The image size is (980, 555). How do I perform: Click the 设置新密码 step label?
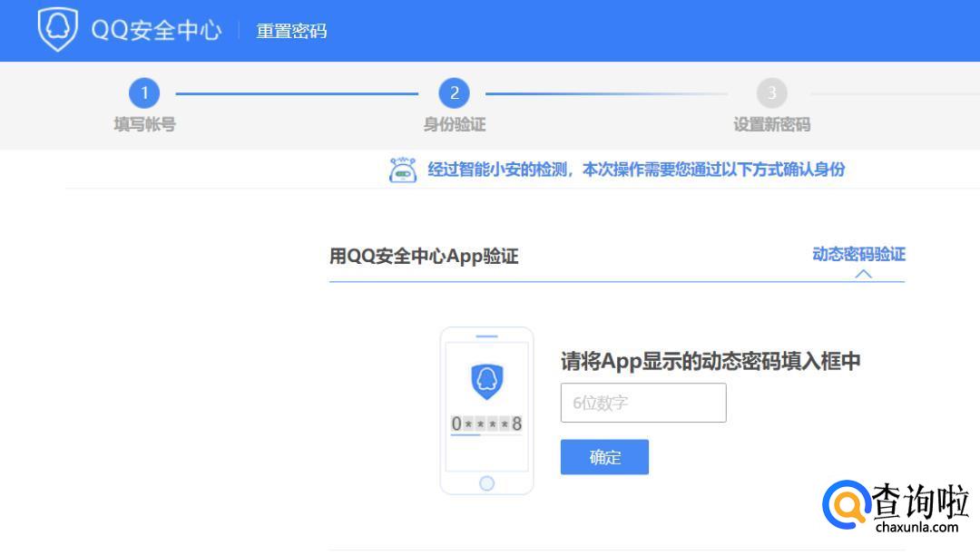tap(772, 124)
